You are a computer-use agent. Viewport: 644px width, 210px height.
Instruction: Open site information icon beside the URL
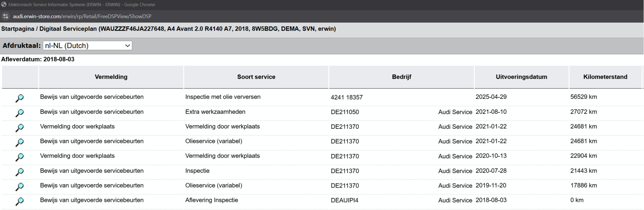point(5,16)
